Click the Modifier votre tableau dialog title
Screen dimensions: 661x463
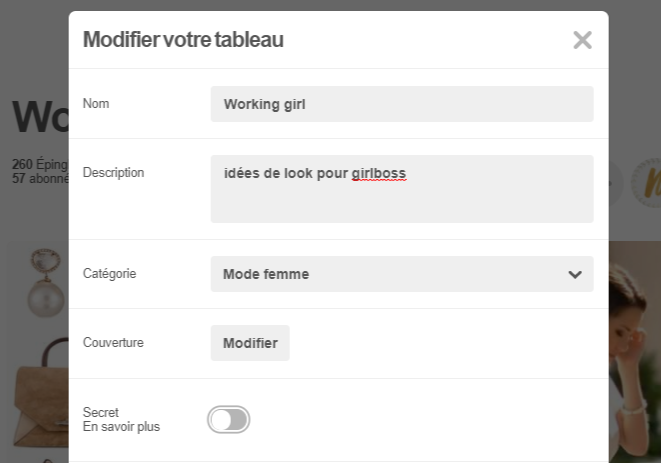pos(183,40)
